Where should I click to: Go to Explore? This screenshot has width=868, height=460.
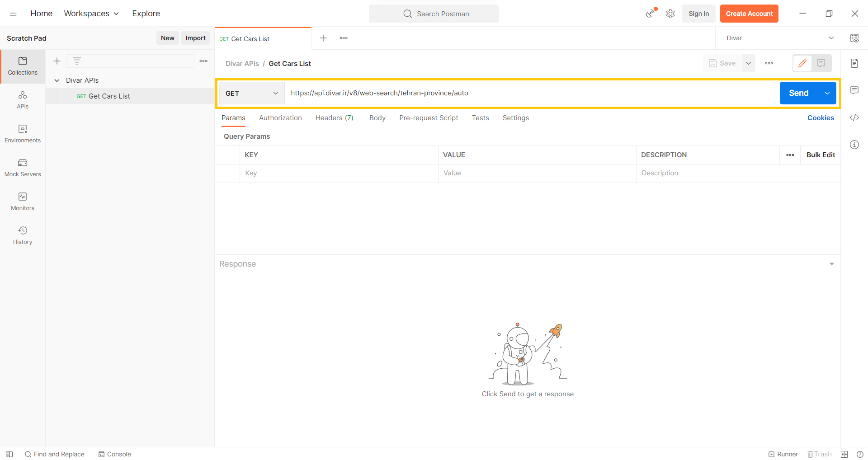(x=146, y=14)
